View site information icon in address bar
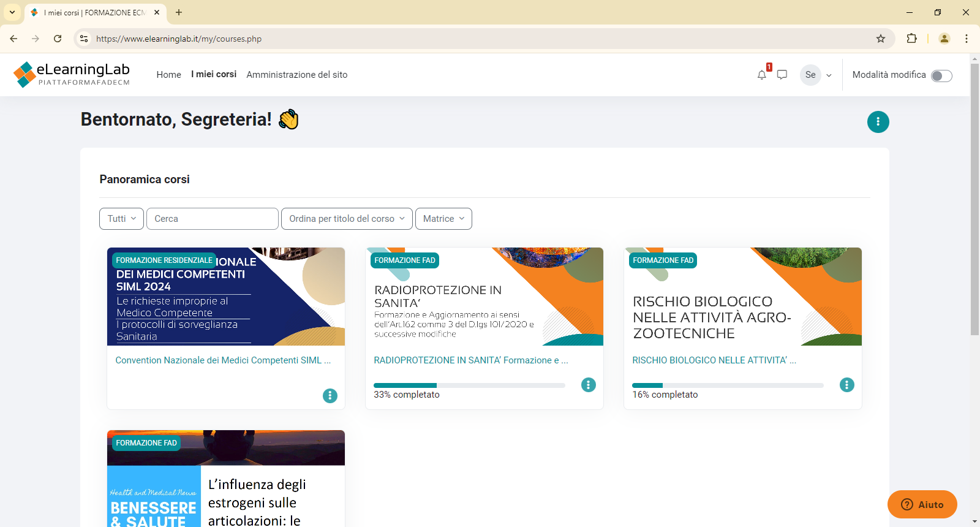This screenshot has height=527, width=980. tap(84, 39)
